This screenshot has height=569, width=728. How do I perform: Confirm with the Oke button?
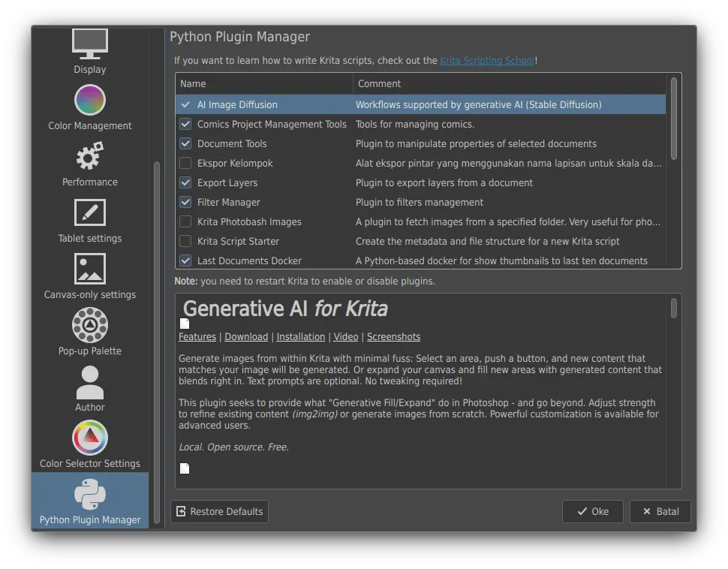click(592, 511)
